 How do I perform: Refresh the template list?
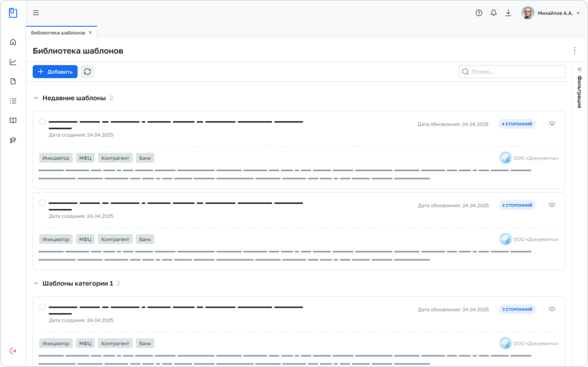click(x=87, y=71)
